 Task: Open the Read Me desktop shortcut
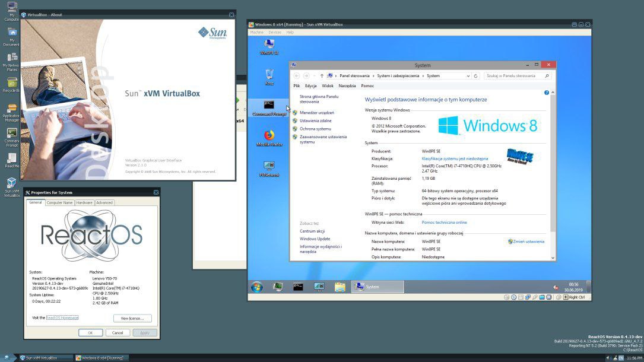point(11,160)
